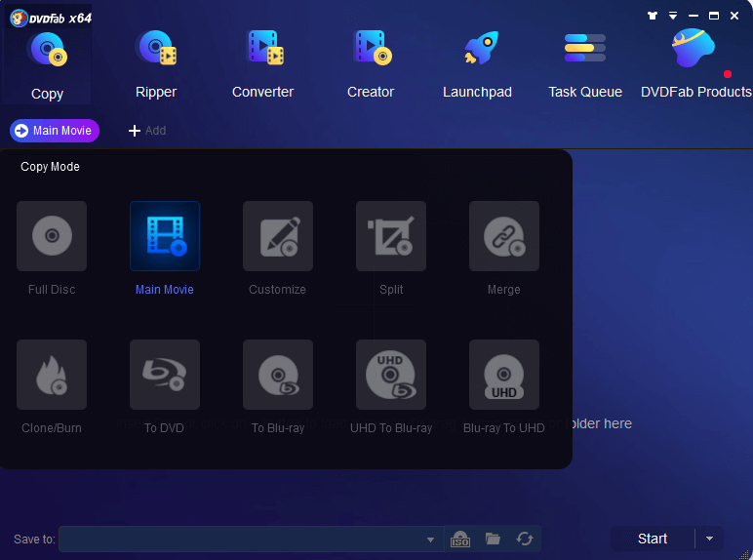Open the Launchpad rocket icon
753x560 pixels.
(x=481, y=48)
